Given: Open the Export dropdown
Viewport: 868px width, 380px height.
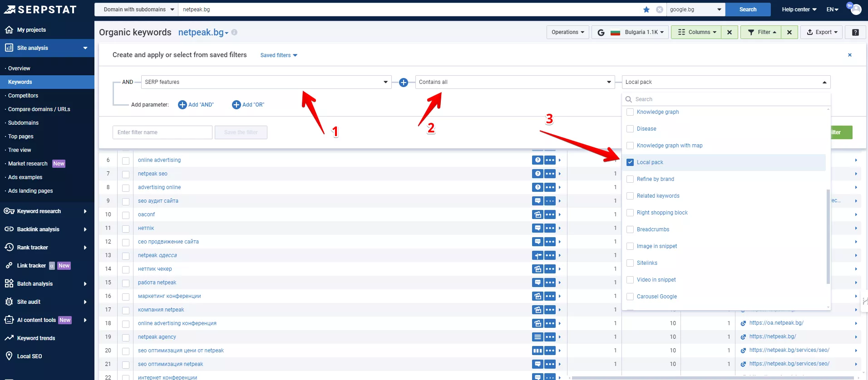Looking at the screenshot, I should click(x=822, y=32).
